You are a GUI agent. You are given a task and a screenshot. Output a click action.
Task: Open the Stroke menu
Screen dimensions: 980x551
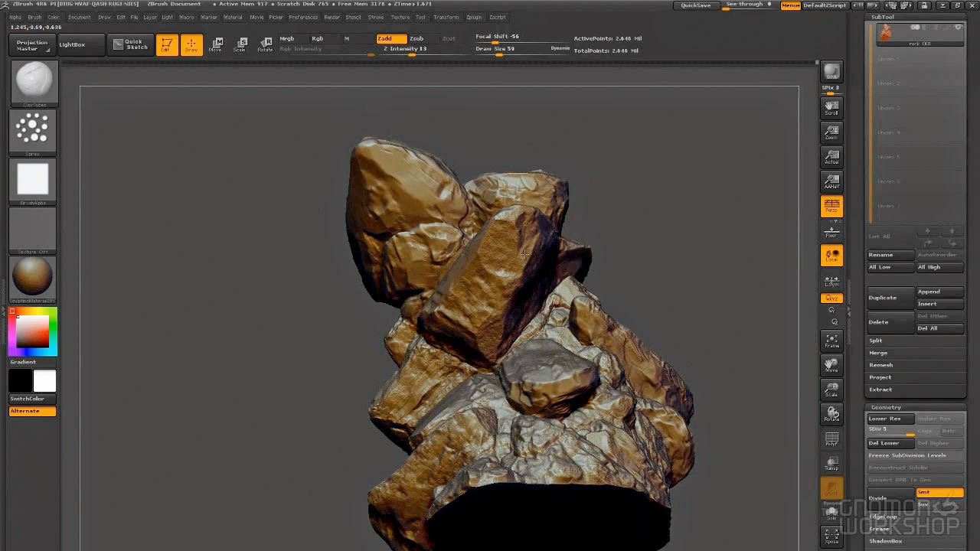[376, 17]
